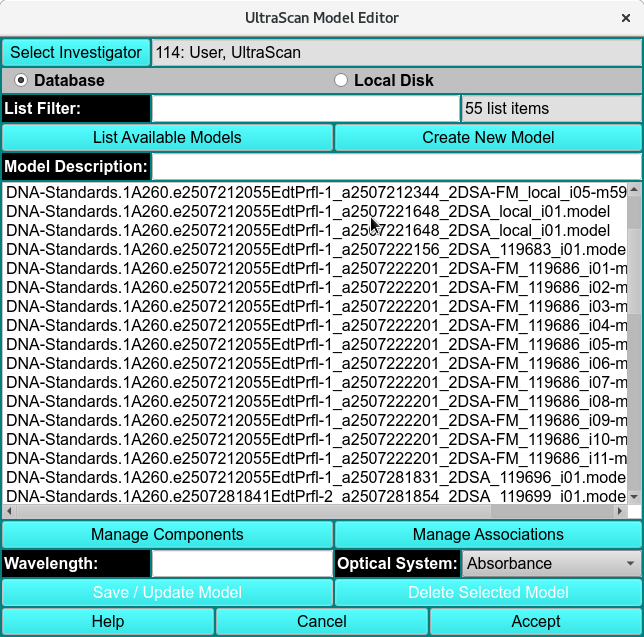This screenshot has height=637, width=644.
Task: Click Accept to confirm model
Action: (x=536, y=621)
